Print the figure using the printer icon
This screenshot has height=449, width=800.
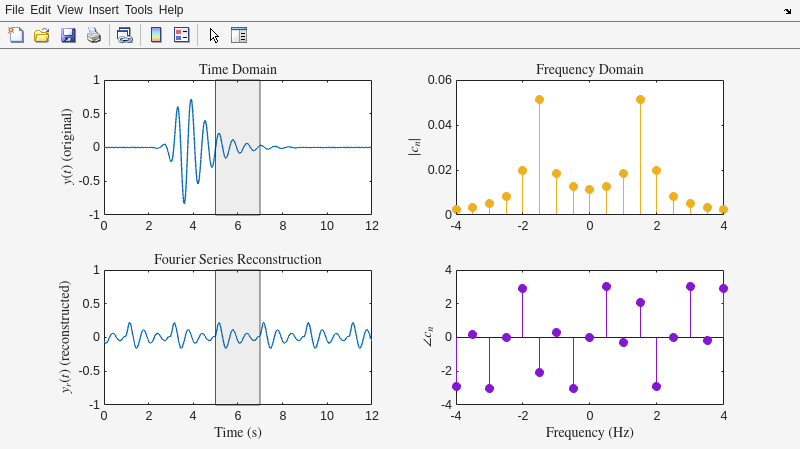(x=94, y=35)
